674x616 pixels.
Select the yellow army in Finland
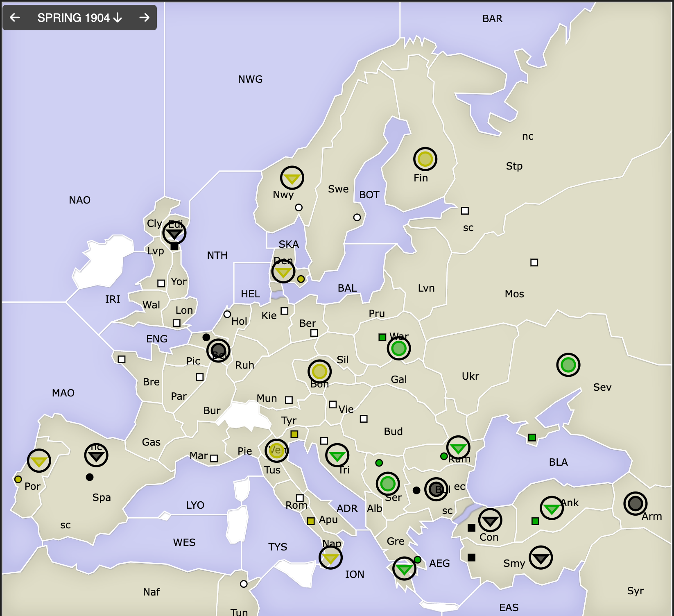pyautogui.click(x=425, y=159)
